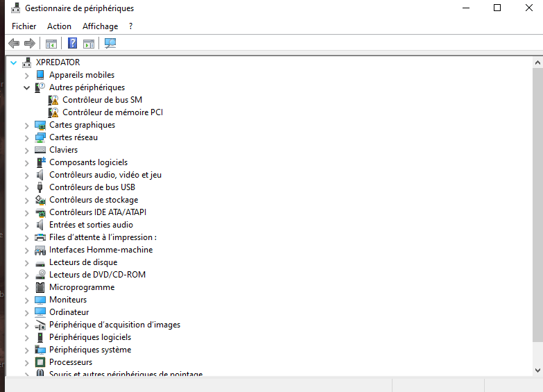Screen dimensions: 543x392
Task: Select the Claviers label
Action: tap(63, 150)
